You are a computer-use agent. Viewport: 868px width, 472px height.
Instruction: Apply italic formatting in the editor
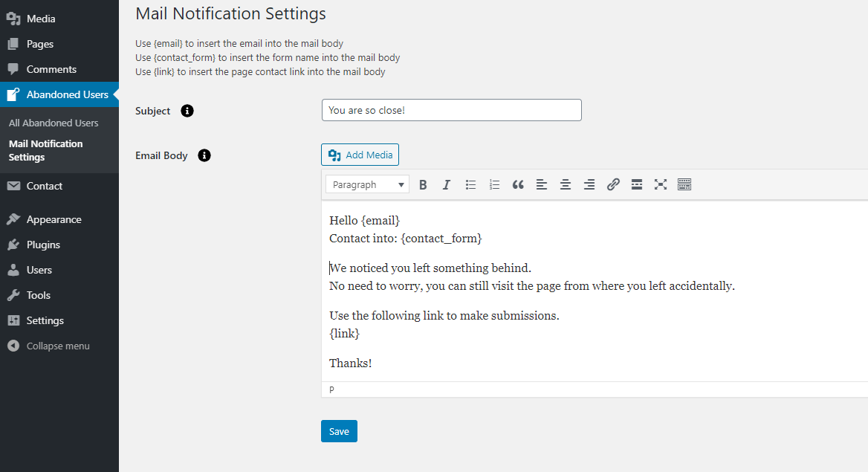tap(447, 185)
